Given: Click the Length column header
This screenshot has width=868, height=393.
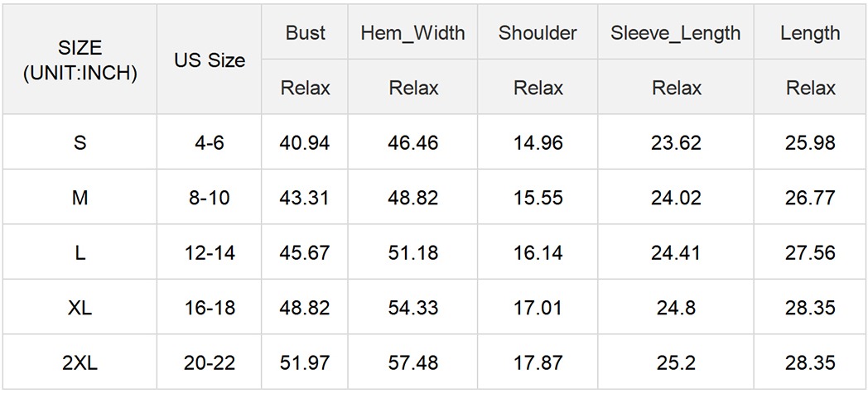Looking at the screenshot, I should (x=810, y=33).
